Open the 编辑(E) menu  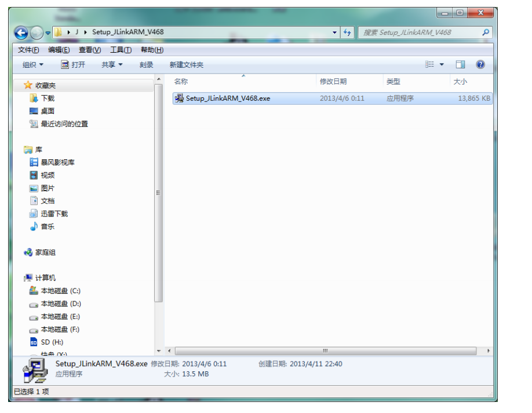pyautogui.click(x=59, y=50)
